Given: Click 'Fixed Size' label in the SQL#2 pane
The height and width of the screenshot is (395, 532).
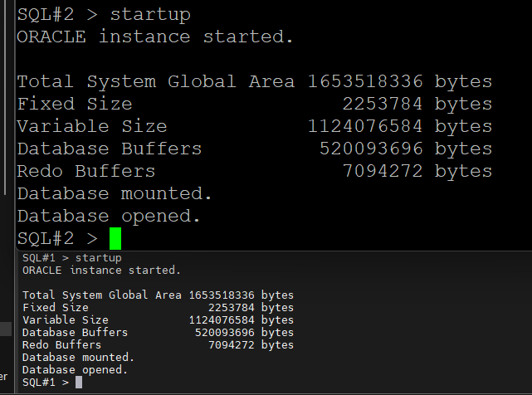Looking at the screenshot, I should 75,104.
